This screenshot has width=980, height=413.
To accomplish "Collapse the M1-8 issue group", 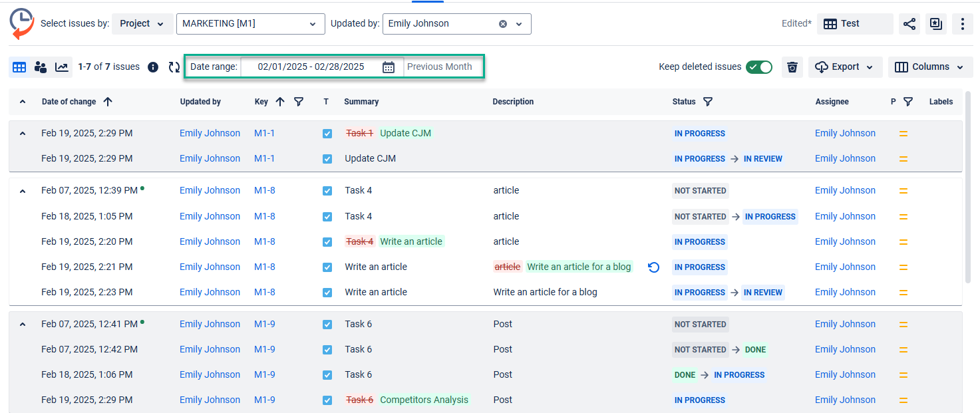I will (23, 191).
